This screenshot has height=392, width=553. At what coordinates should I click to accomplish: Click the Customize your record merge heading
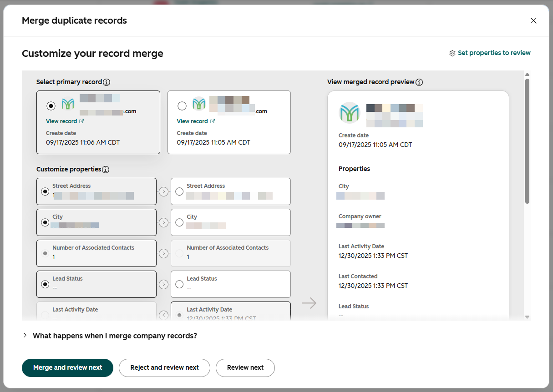click(92, 53)
